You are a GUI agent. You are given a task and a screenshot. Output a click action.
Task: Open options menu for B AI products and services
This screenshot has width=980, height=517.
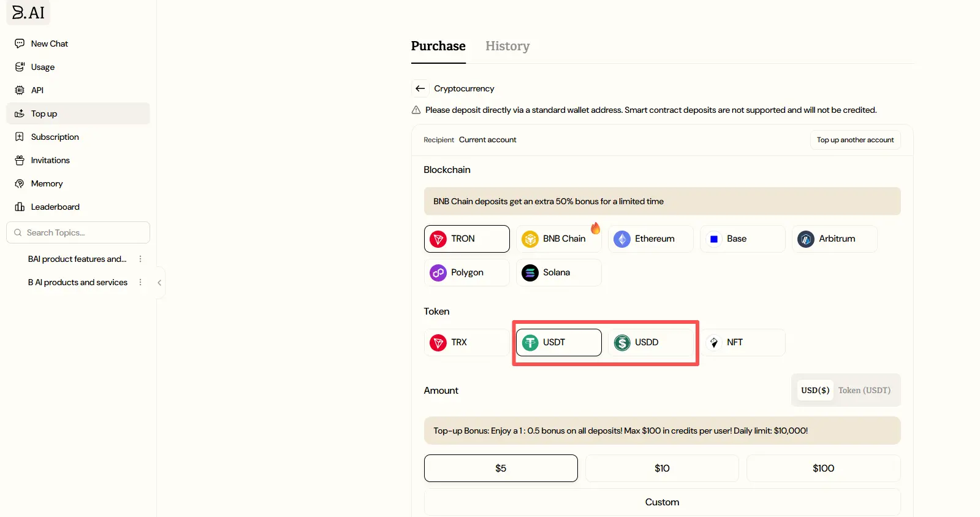(x=140, y=282)
